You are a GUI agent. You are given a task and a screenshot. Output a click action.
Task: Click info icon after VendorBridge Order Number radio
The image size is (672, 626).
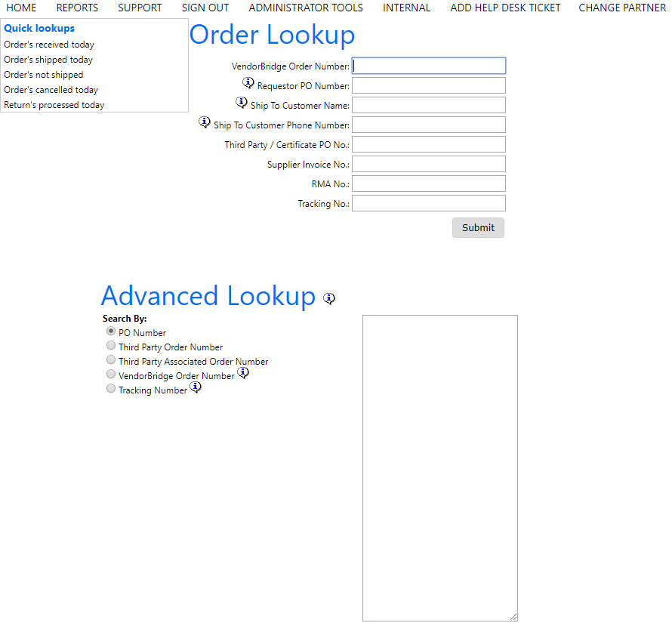pos(243,372)
